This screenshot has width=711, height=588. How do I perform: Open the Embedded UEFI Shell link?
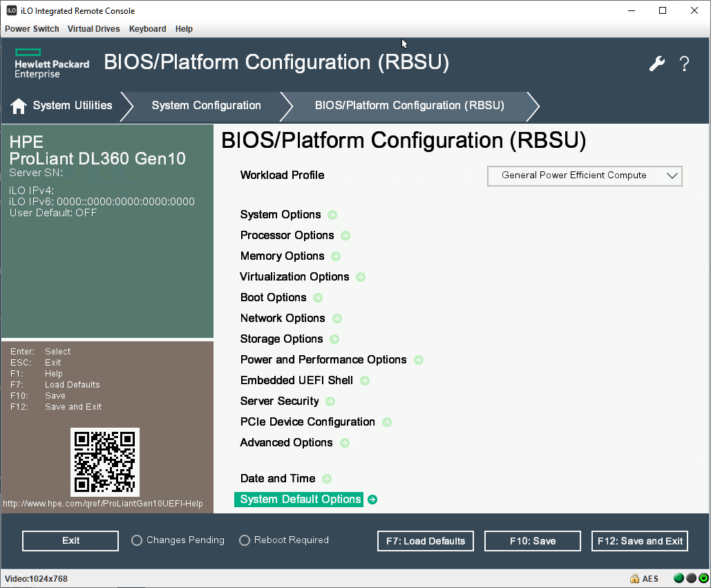coord(296,381)
